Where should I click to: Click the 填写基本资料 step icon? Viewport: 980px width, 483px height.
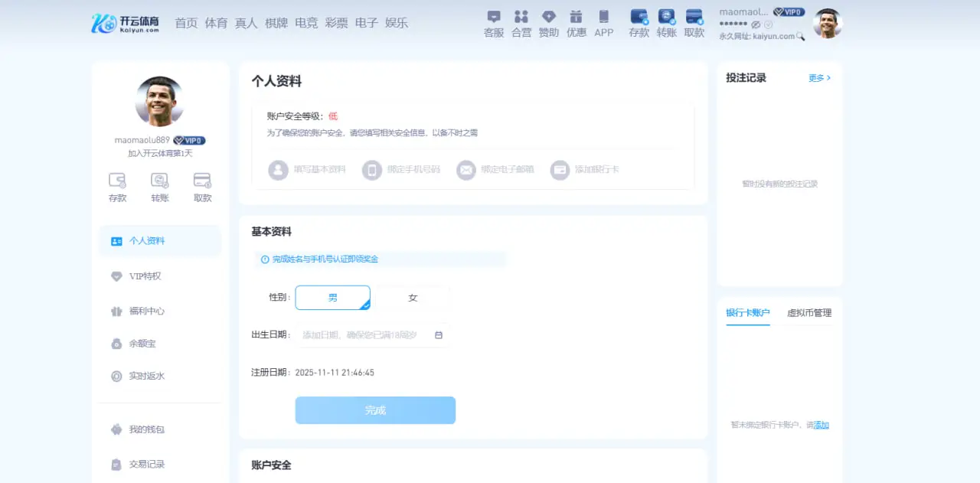(278, 169)
